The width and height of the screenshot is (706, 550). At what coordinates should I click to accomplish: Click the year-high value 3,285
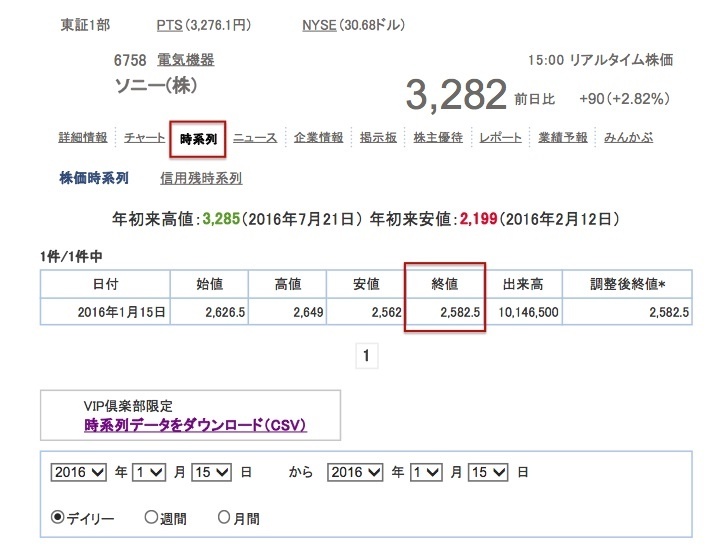(221, 219)
